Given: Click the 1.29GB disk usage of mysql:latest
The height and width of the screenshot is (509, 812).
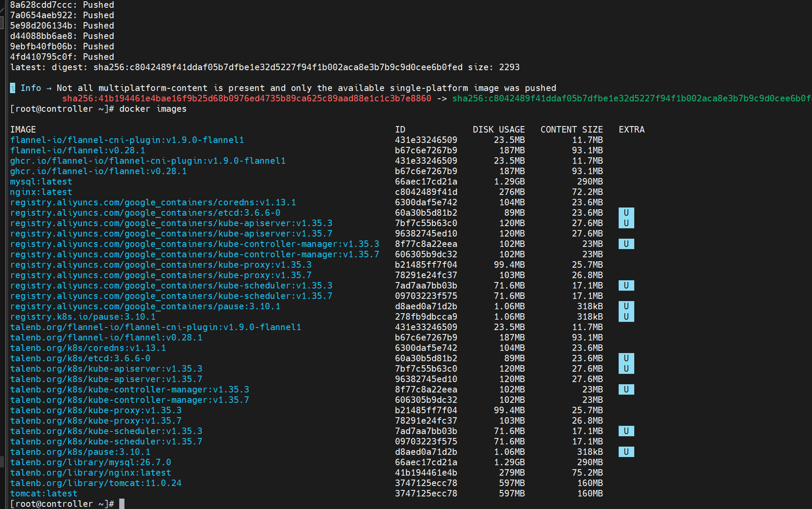Looking at the screenshot, I should 509,182.
